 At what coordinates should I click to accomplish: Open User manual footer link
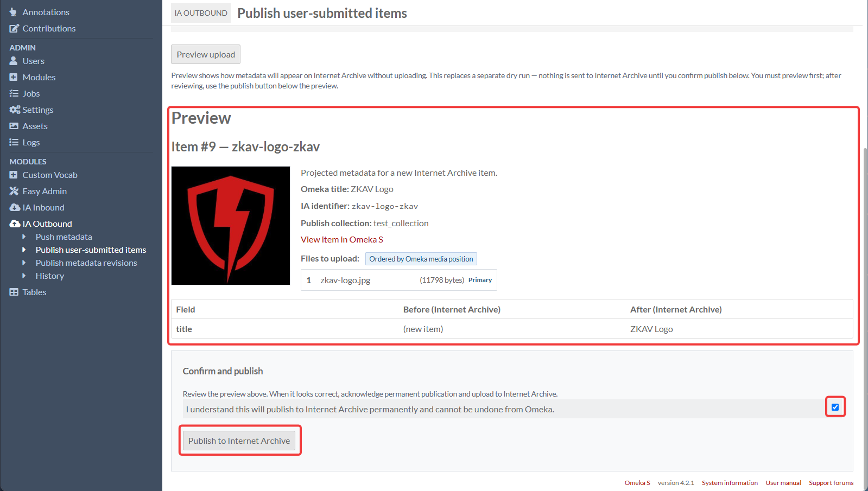point(783,483)
